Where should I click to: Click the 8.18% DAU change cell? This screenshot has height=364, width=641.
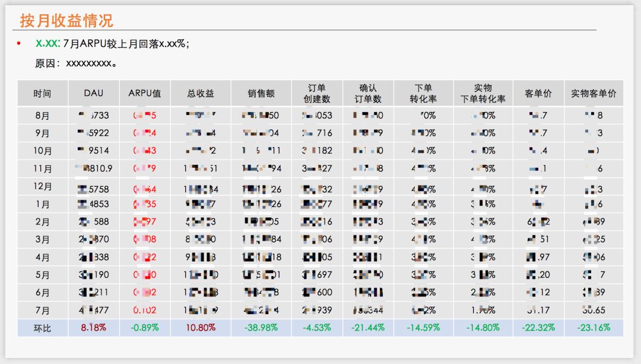[x=93, y=327]
